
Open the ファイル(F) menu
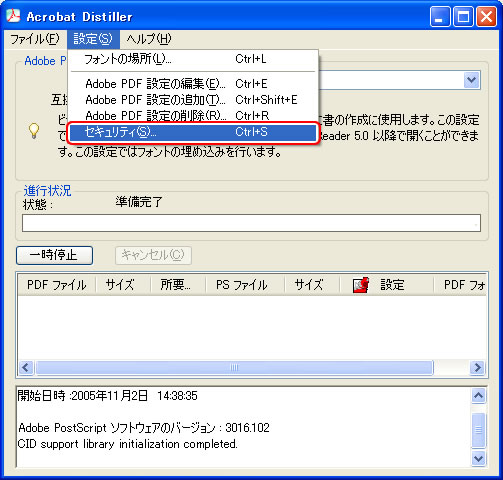pos(35,39)
